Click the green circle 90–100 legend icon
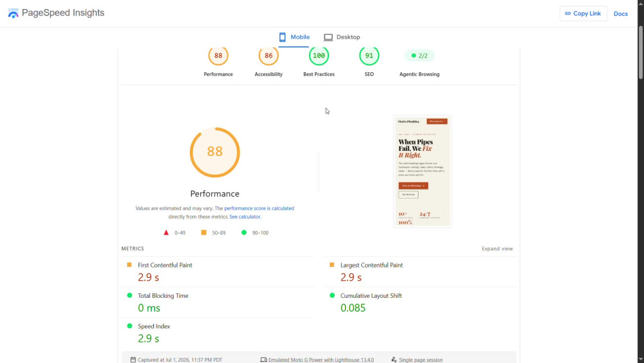644x363 pixels. [244, 233]
